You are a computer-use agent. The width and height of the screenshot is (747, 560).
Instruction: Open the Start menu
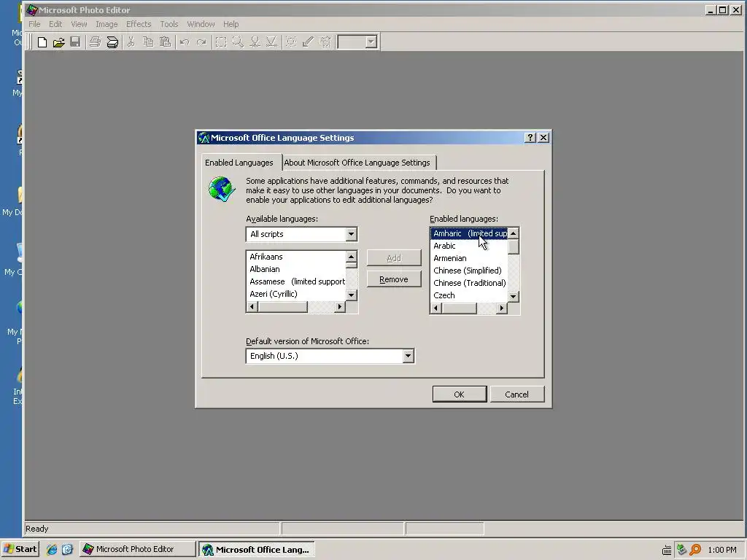(x=20, y=549)
